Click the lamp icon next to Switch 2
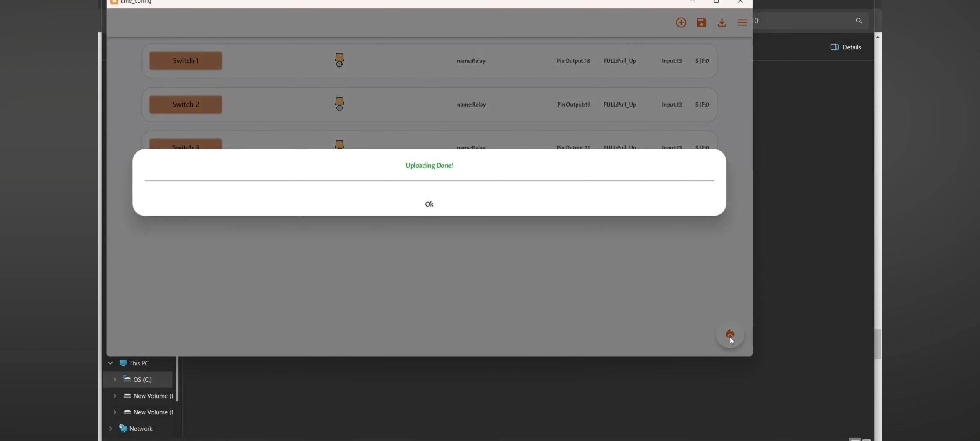980x441 pixels. coord(339,104)
